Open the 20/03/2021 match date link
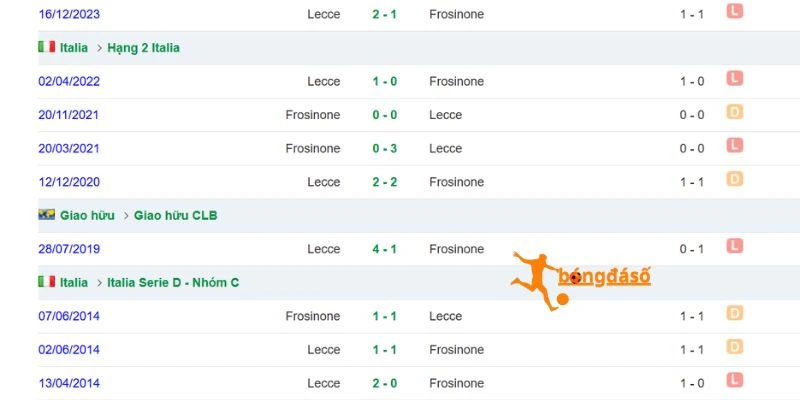This screenshot has height=400, width=800. 69,148
